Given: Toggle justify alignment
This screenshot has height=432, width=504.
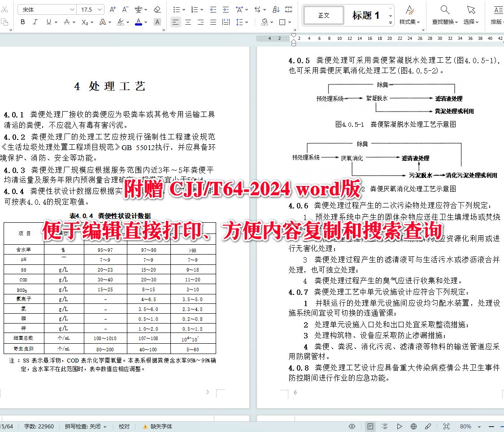Looking at the screenshot, I should [x=213, y=22].
